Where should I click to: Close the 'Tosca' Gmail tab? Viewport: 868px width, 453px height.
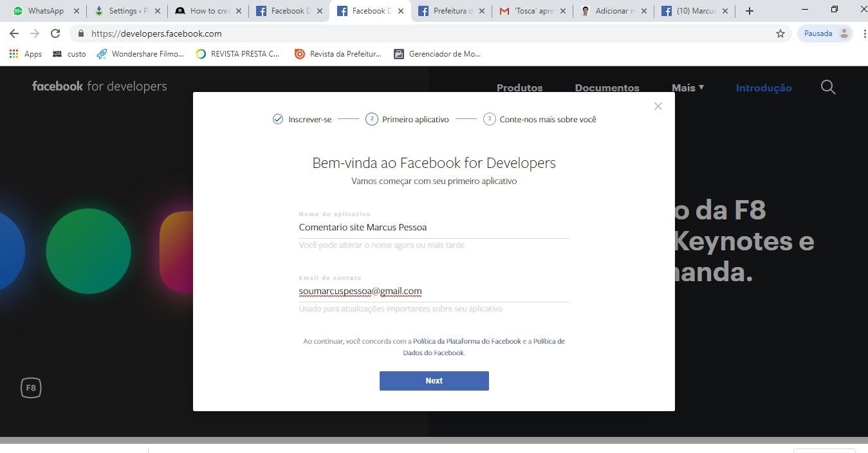(x=563, y=11)
